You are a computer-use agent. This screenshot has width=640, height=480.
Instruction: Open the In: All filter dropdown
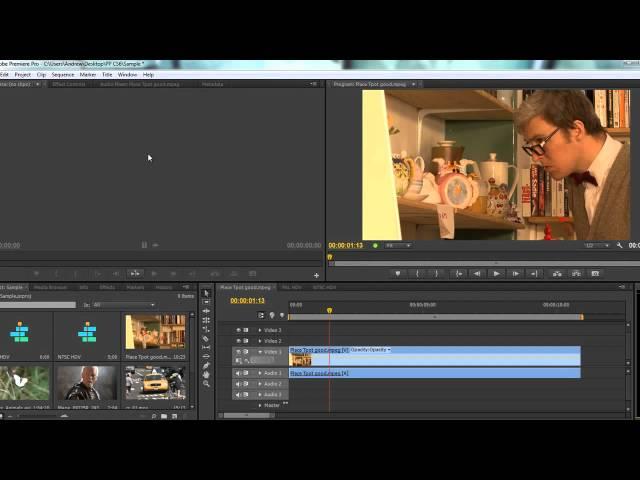(x=124, y=305)
